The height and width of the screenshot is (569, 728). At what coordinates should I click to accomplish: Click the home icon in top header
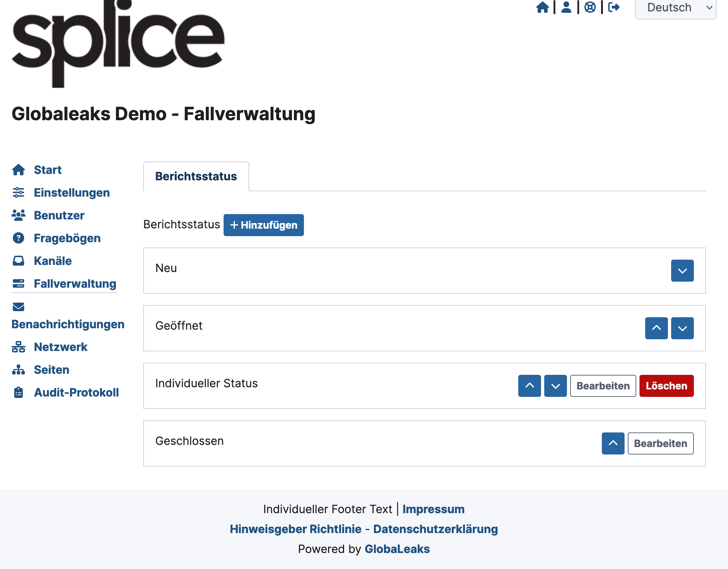coord(542,7)
